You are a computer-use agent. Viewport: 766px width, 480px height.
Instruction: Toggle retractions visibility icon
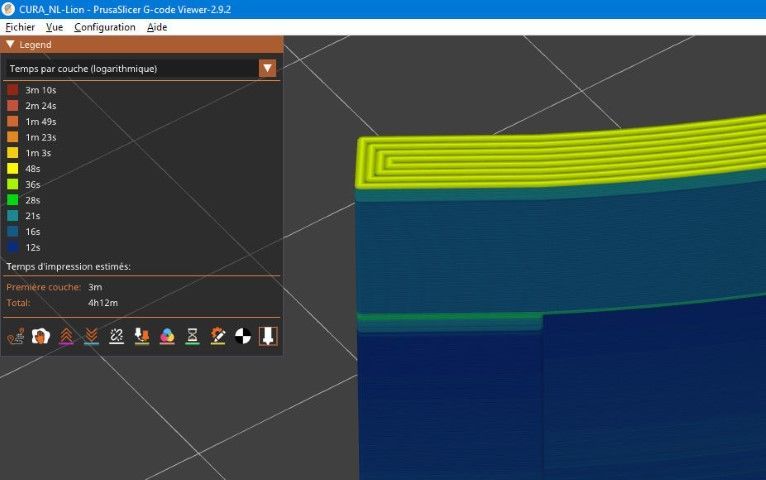66,336
